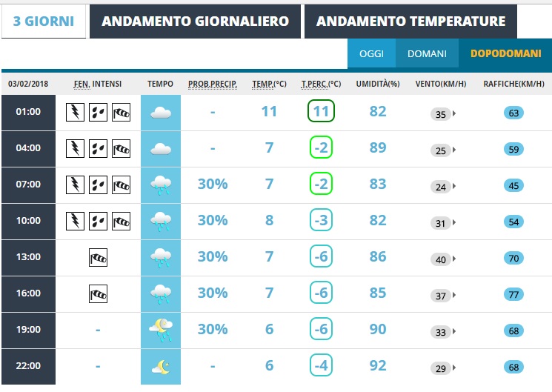Click the FEN. INTENSI column header

tap(98, 84)
